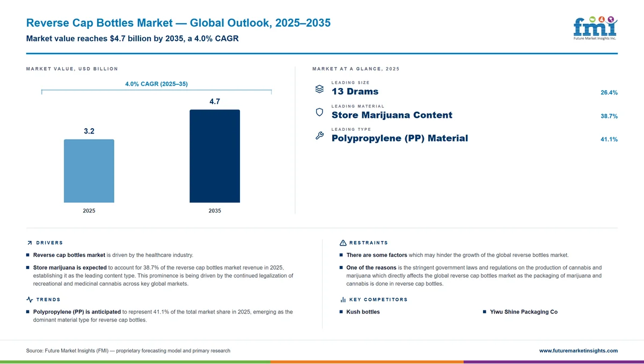Click the 'Reverse cap bottles market' driver bullet
Screen dimensions: 644x364
click(113, 255)
